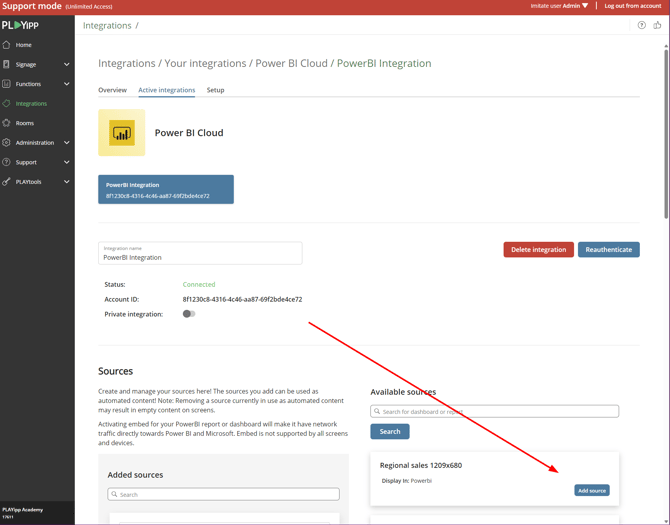Switch to the Overview tab
This screenshot has width=670, height=525.
tap(112, 90)
